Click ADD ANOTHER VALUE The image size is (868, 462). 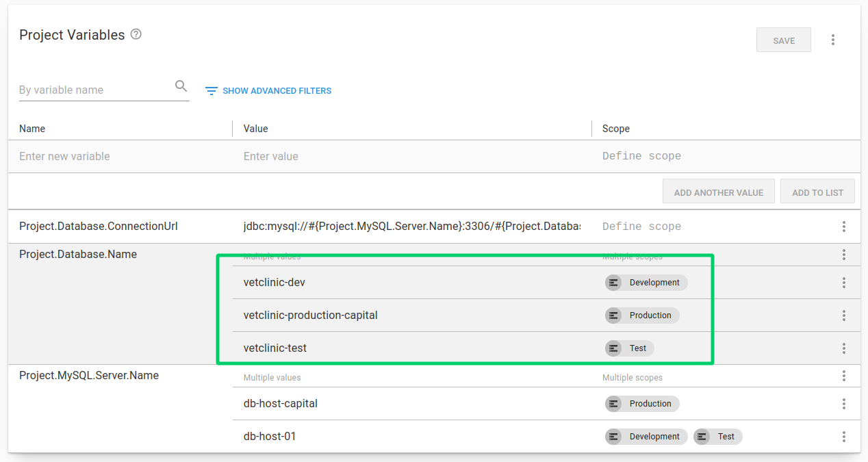718,191
